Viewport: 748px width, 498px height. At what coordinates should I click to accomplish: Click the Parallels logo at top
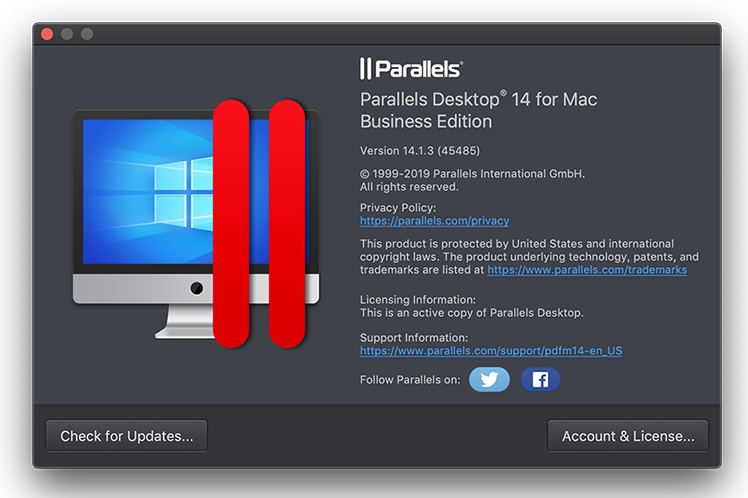pos(411,69)
